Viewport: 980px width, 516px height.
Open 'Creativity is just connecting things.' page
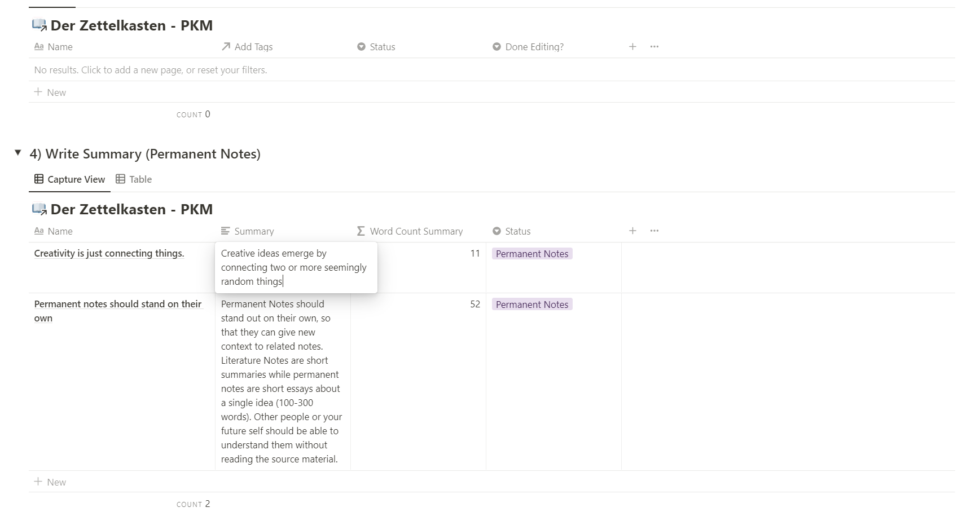click(109, 253)
